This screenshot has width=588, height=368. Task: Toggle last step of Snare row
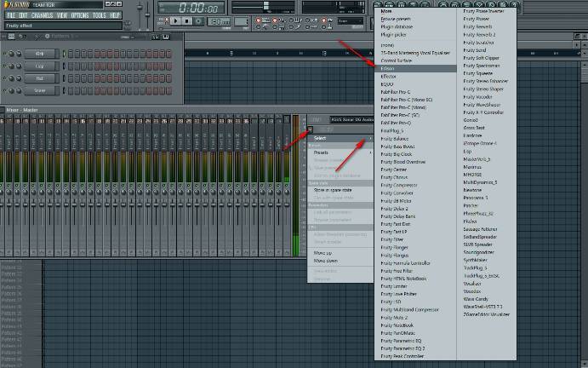[x=168, y=90]
